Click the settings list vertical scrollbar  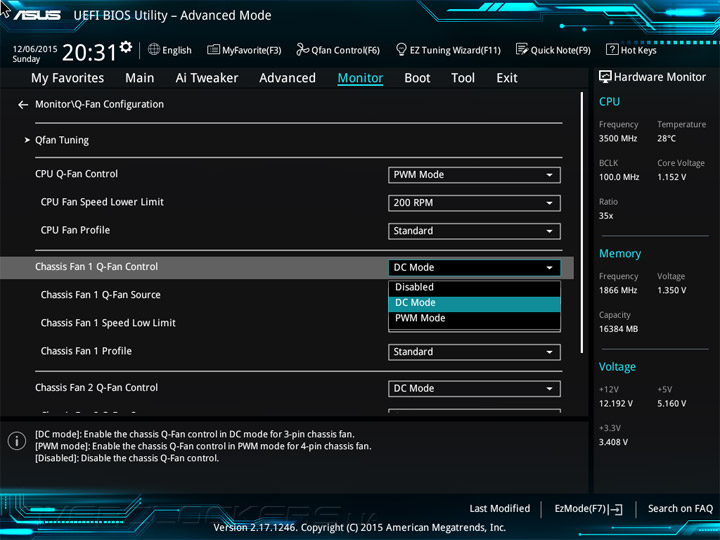pos(582,223)
